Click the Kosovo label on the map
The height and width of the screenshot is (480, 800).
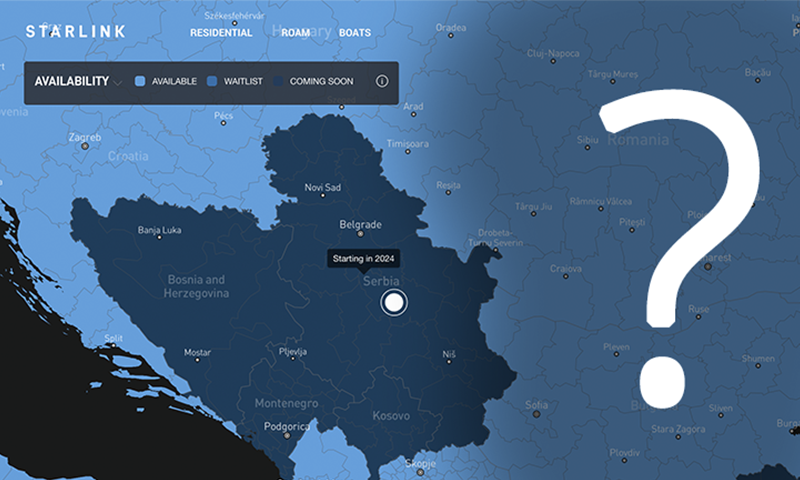pyautogui.click(x=391, y=416)
